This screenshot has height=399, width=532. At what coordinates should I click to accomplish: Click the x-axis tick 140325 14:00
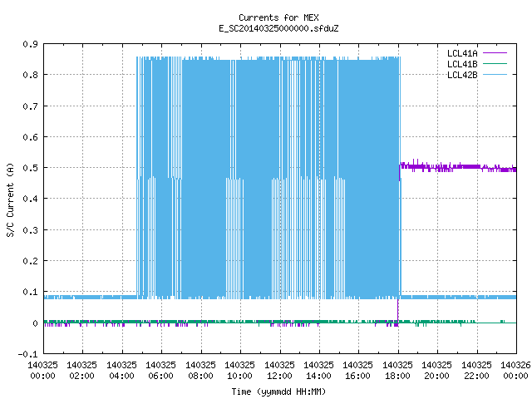(x=318, y=371)
